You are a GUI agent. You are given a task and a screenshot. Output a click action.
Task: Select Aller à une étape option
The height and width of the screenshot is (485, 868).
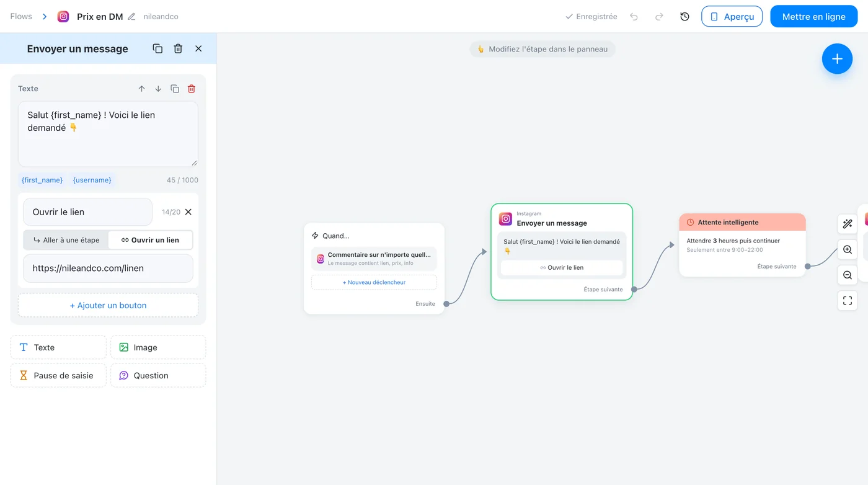click(66, 240)
